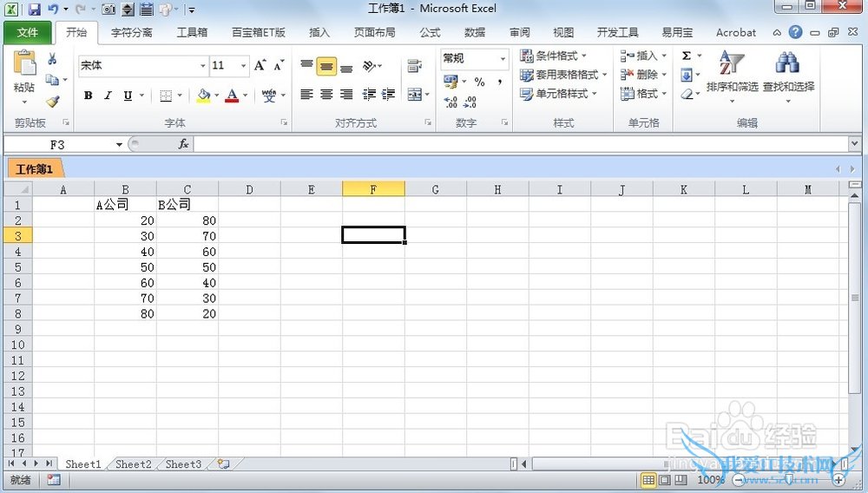Click 查找和选择 find and select

(x=788, y=77)
